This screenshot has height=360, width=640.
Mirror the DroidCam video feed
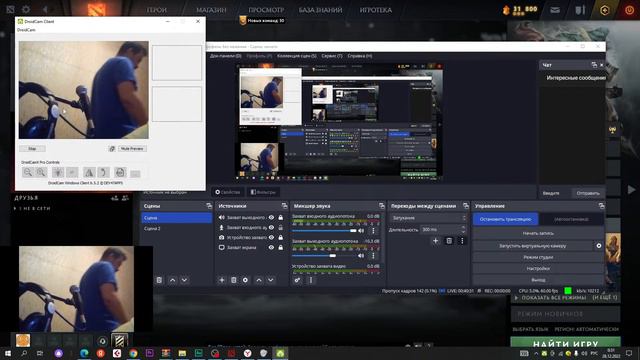89,172
